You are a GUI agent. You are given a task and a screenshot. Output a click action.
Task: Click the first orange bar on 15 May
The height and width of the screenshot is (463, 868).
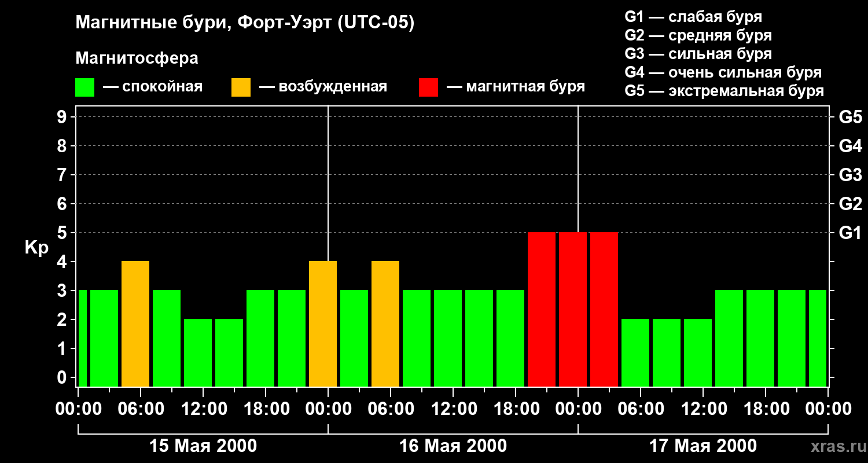[135, 324]
